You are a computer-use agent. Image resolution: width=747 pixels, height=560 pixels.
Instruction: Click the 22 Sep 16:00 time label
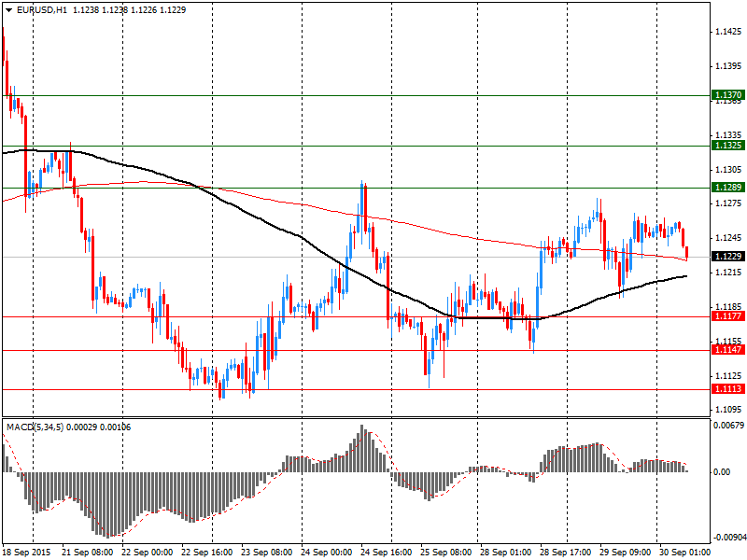[x=207, y=553]
